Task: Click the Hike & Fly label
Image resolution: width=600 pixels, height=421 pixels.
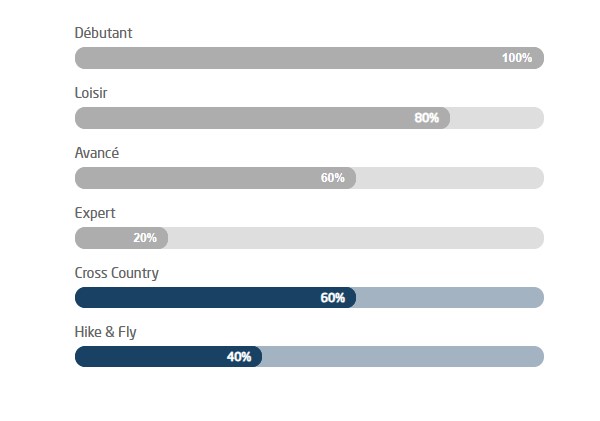Action: [x=105, y=333]
